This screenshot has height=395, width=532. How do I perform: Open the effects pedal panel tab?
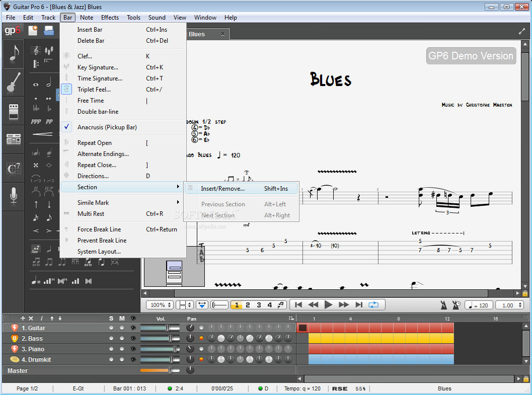coord(14,111)
